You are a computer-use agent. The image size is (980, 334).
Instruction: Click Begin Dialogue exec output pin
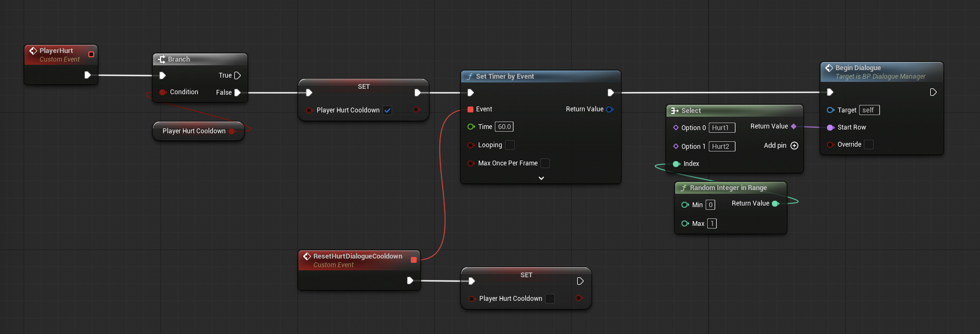(x=933, y=92)
